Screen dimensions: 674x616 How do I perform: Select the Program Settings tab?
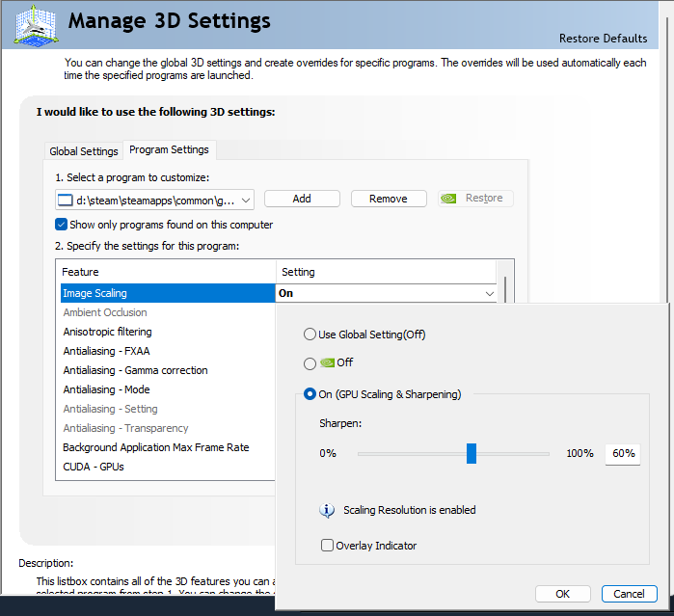pyautogui.click(x=169, y=150)
